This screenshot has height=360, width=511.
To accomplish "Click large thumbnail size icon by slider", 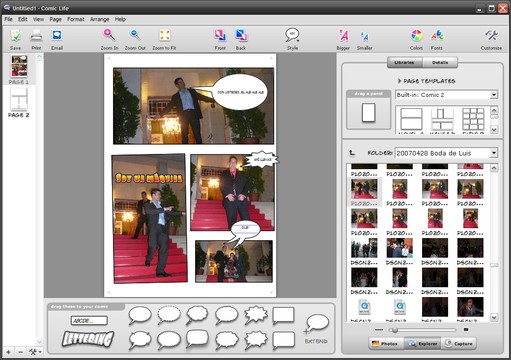I will 466,330.
